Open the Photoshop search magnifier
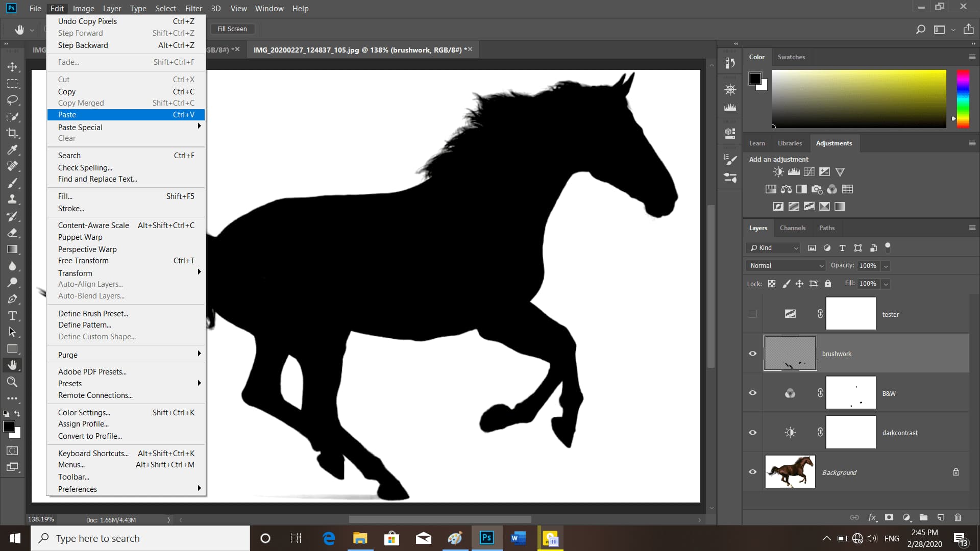This screenshot has height=551, width=980. [x=920, y=29]
